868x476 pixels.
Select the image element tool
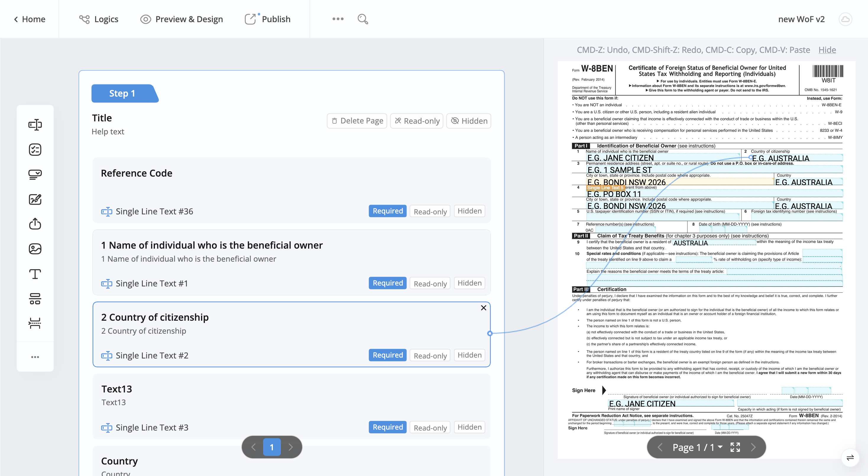(x=35, y=249)
